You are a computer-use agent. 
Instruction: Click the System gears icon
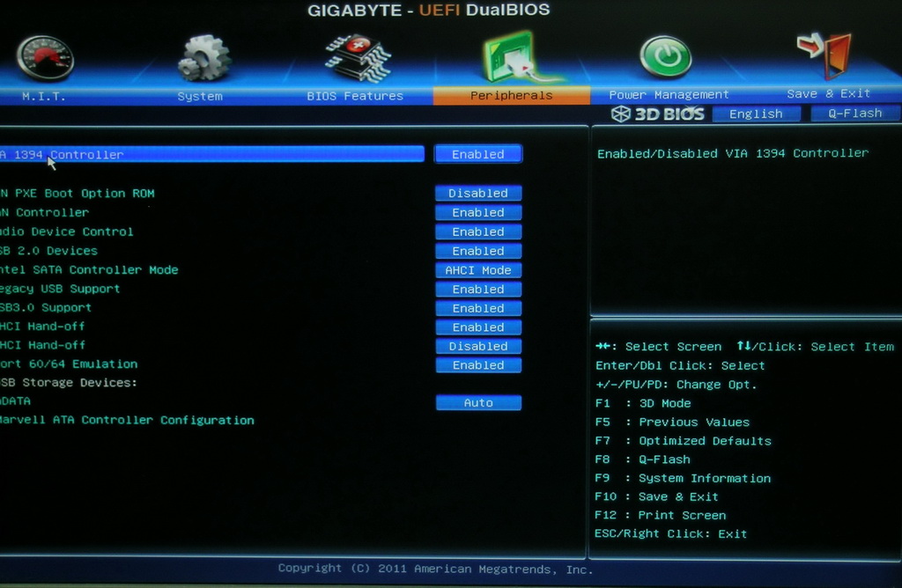[x=204, y=57]
